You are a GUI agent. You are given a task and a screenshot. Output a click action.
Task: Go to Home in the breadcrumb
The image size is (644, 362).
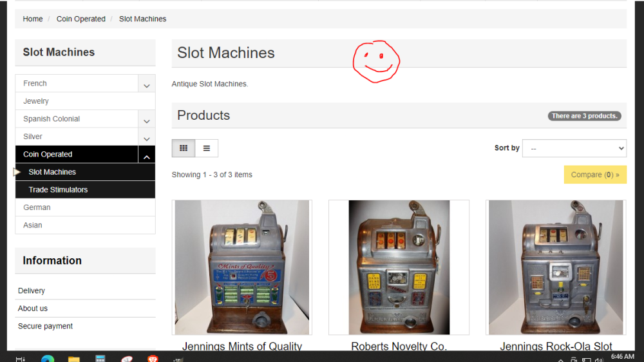point(33,19)
